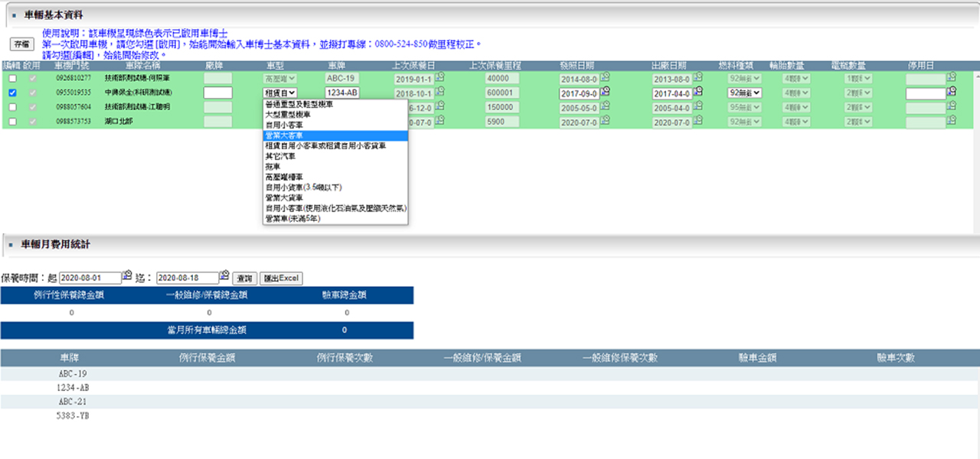Open 上次保養日 calendar for row 0988057604
980x459 pixels.
click(x=439, y=106)
